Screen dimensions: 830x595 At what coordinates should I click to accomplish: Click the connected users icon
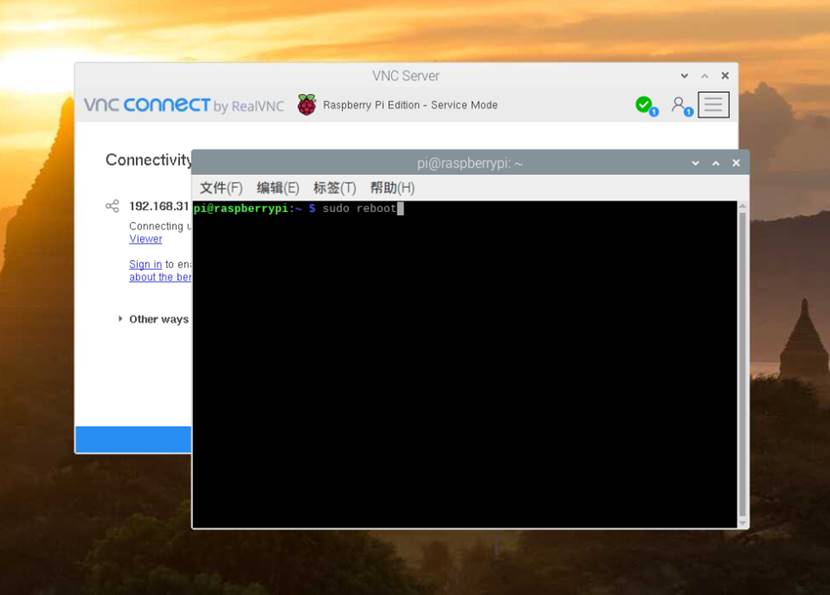click(x=679, y=104)
